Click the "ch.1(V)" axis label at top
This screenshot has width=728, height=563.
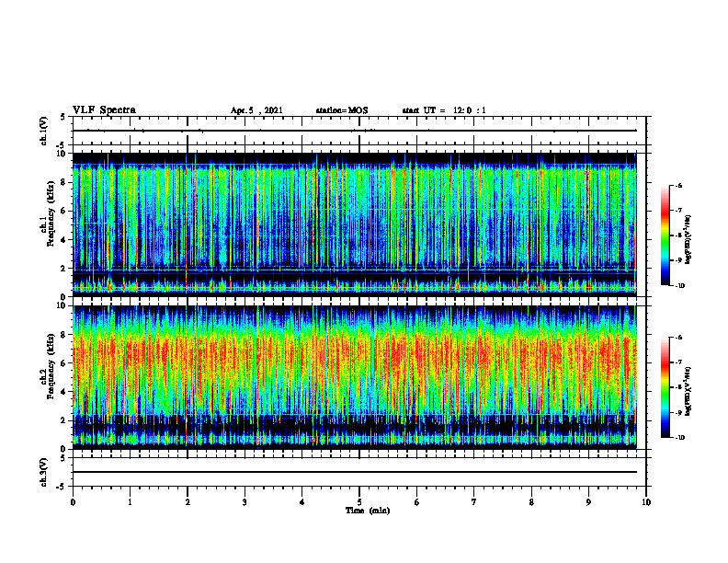(44, 131)
